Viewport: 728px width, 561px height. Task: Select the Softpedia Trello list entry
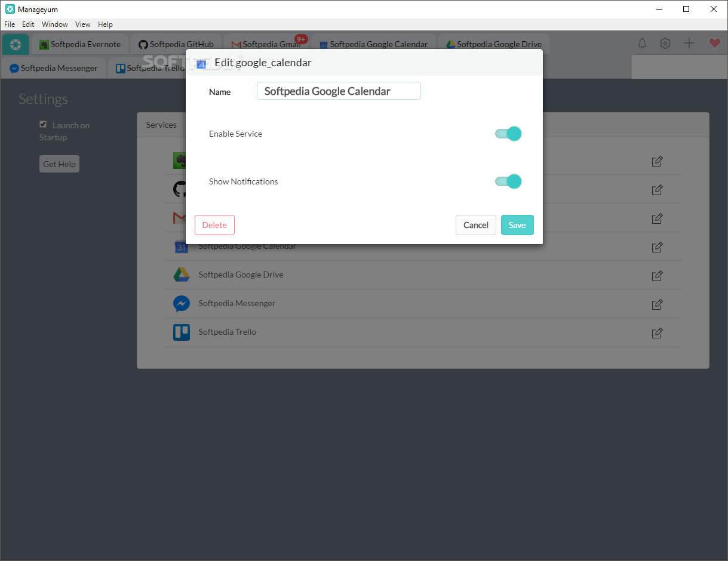[x=423, y=332]
